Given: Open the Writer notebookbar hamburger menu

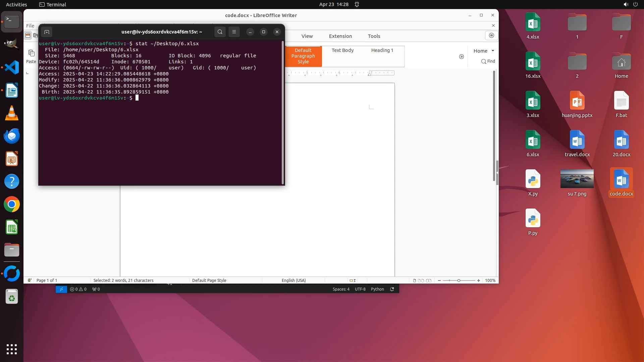Looking at the screenshot, I should pyautogui.click(x=491, y=36).
